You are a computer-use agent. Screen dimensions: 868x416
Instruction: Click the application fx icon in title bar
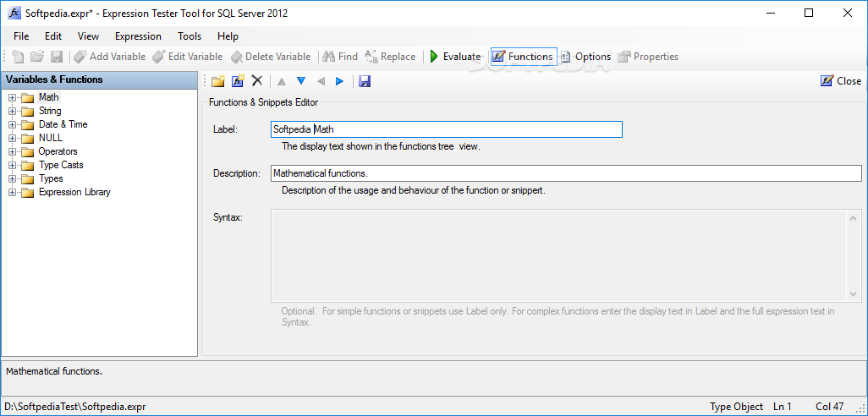tap(14, 14)
